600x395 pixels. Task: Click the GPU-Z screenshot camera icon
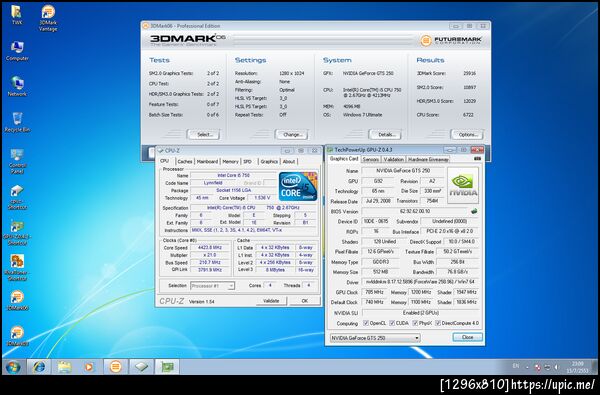(x=477, y=158)
